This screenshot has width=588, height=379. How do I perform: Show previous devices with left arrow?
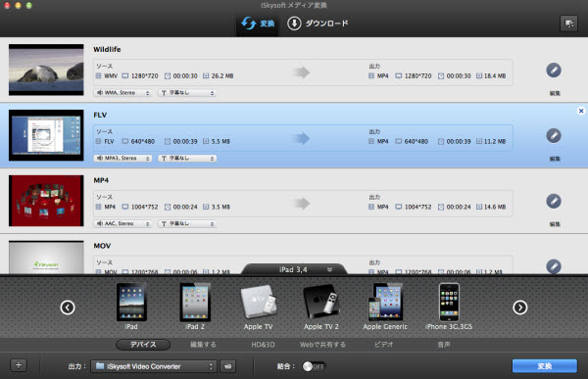pos(68,308)
